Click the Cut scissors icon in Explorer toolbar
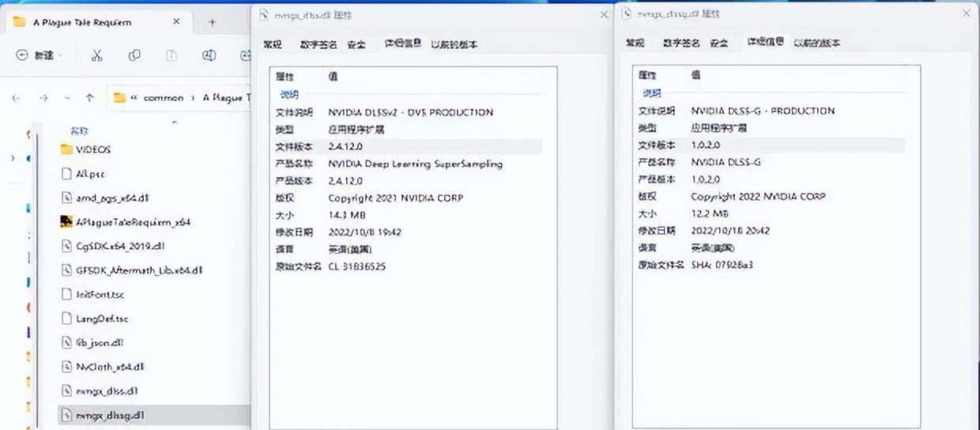The width and height of the screenshot is (980, 430). (x=96, y=55)
